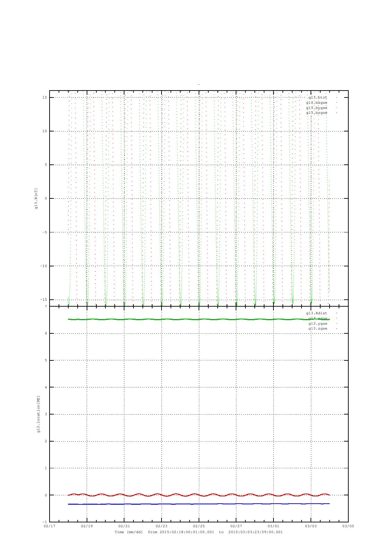Click the g13.bxgse legend entry
This screenshot has width=392, height=555.
(316, 103)
